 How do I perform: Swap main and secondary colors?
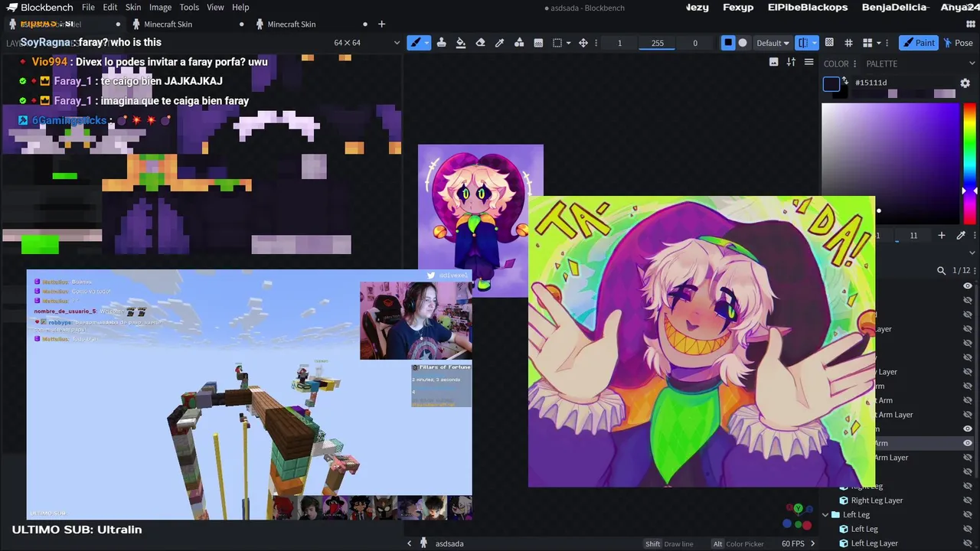[845, 80]
